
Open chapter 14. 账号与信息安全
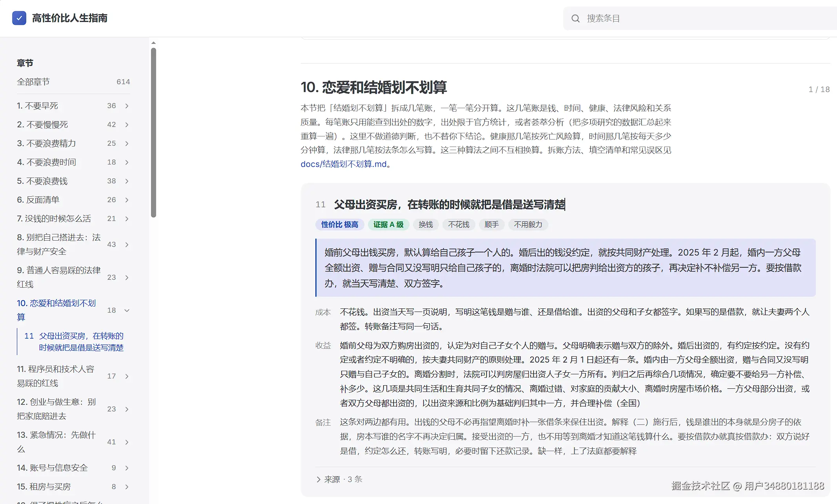pyautogui.click(x=52, y=468)
